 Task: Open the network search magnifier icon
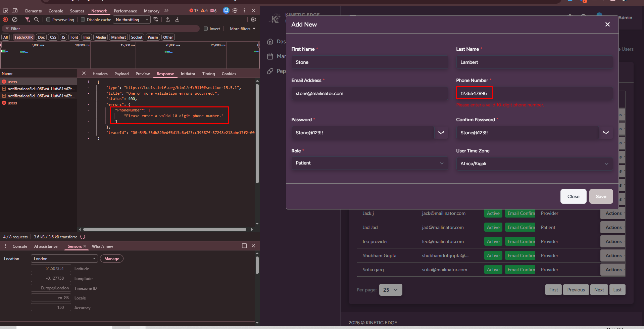tap(37, 19)
